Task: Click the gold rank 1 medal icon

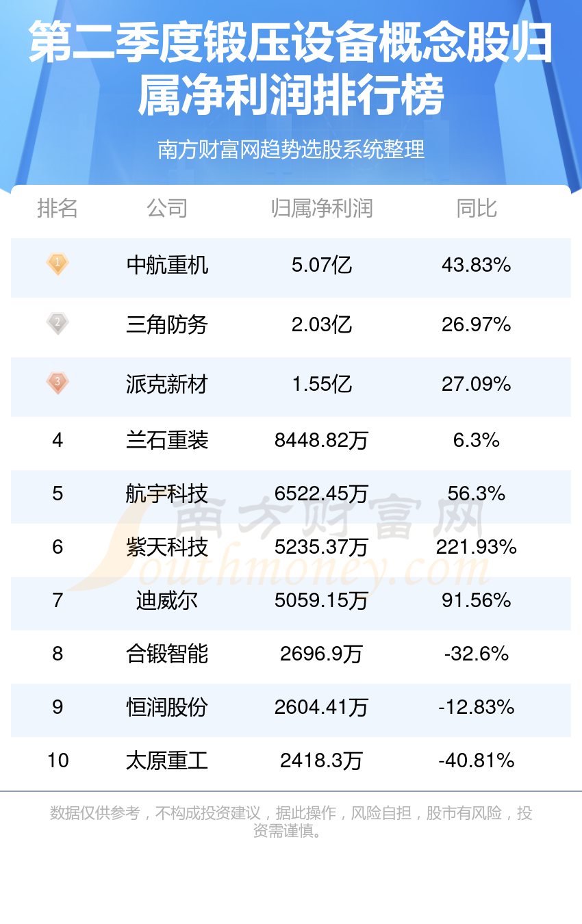Action: (58, 264)
